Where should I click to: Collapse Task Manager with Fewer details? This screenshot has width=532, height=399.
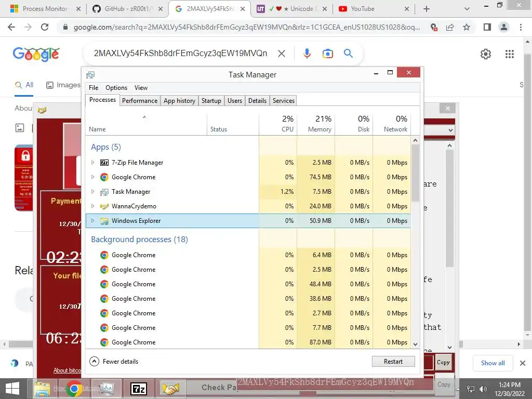pyautogui.click(x=114, y=362)
